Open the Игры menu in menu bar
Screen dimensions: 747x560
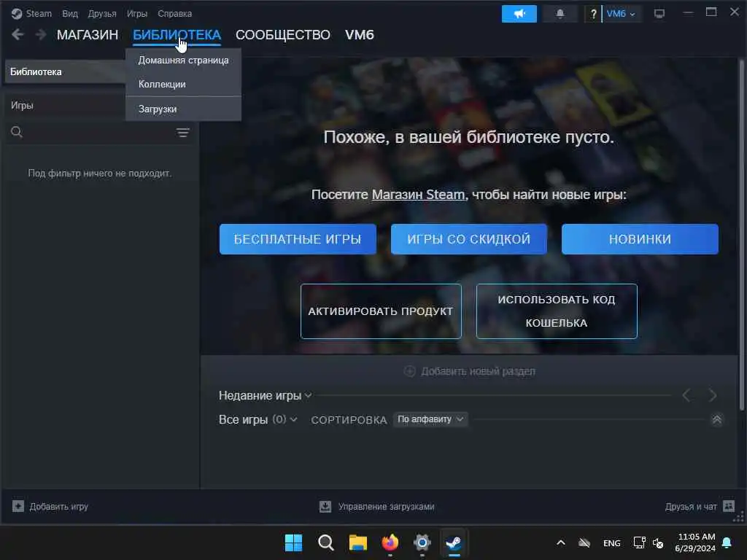[137, 14]
